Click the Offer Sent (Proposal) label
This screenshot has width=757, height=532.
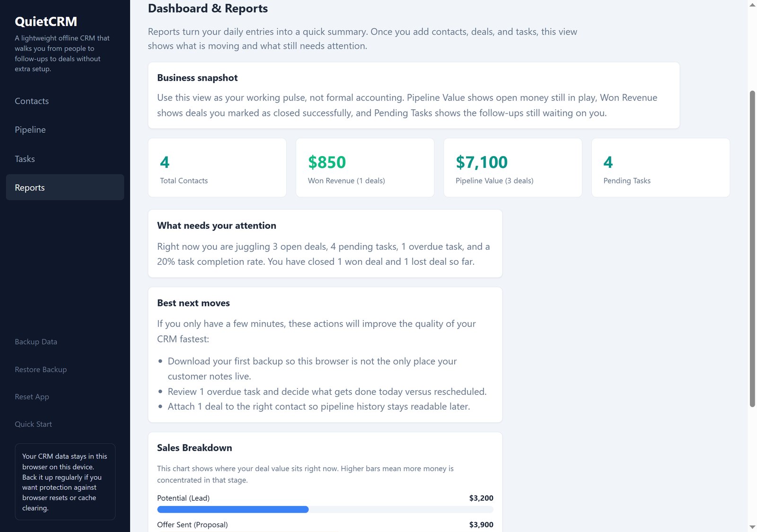[193, 524]
